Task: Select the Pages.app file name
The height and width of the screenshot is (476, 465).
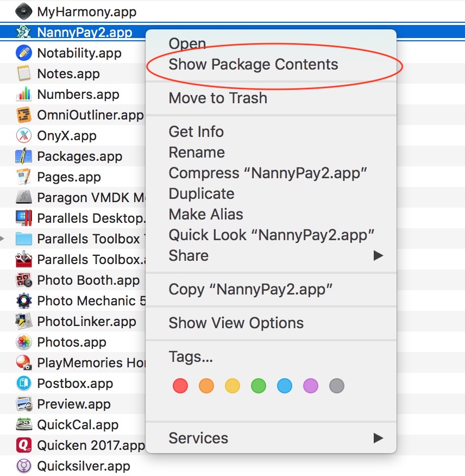Action: [69, 177]
